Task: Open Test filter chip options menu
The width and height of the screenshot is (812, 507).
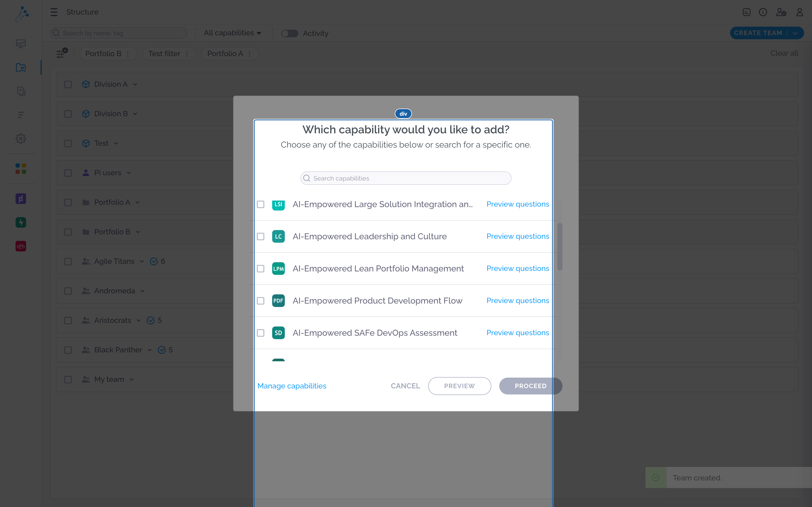Action: click(x=187, y=54)
